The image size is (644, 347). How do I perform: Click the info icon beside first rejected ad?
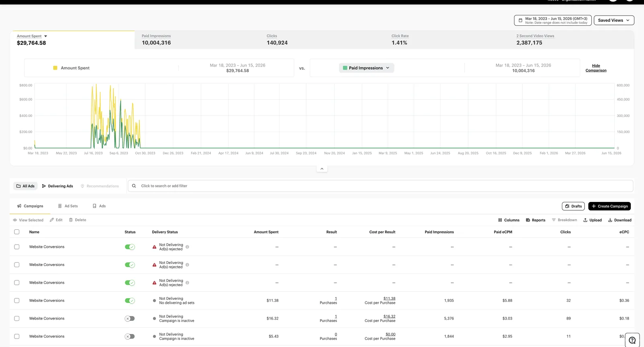pyautogui.click(x=187, y=247)
